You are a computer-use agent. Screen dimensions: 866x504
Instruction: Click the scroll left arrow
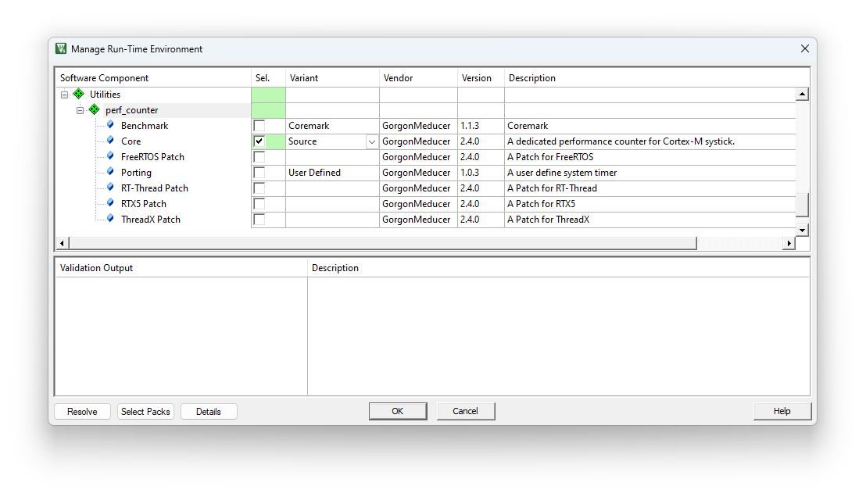click(62, 243)
